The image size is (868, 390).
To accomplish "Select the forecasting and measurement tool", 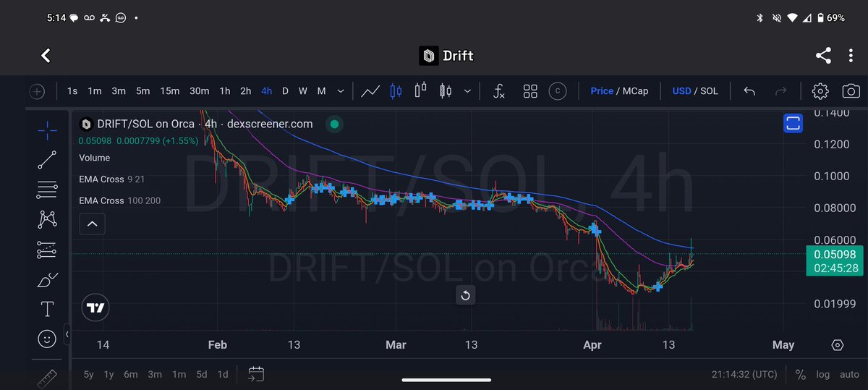I will [47, 250].
